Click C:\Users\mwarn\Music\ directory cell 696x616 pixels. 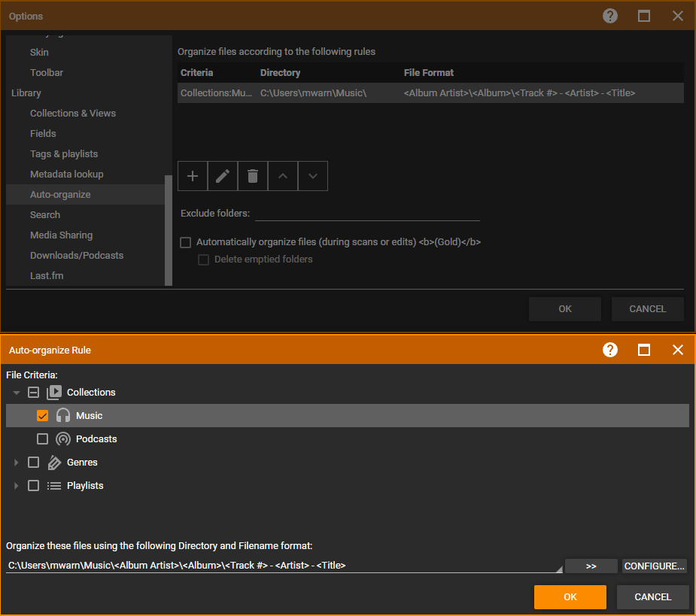coord(313,93)
